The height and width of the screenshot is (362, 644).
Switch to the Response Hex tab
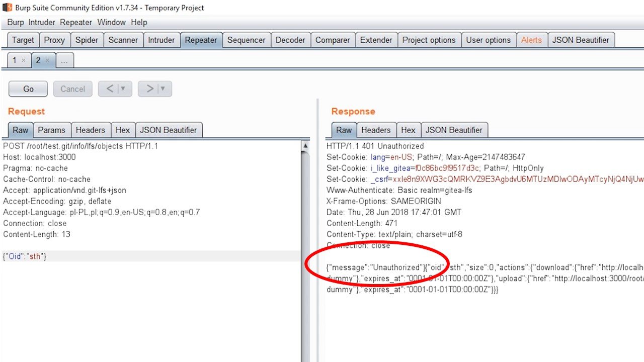[x=409, y=130]
